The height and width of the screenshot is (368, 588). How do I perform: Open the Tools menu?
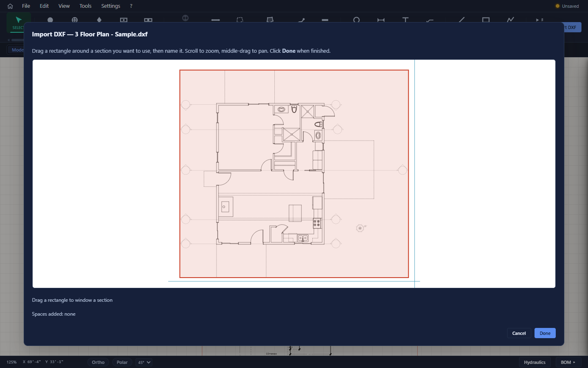(85, 6)
